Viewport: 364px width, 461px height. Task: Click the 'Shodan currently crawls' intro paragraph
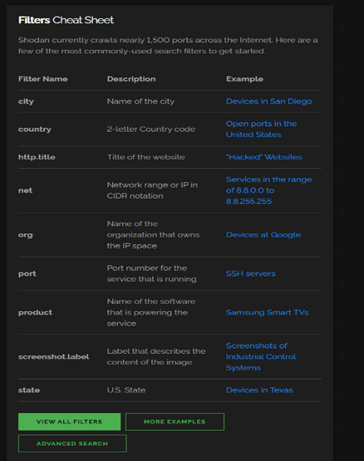(168, 46)
